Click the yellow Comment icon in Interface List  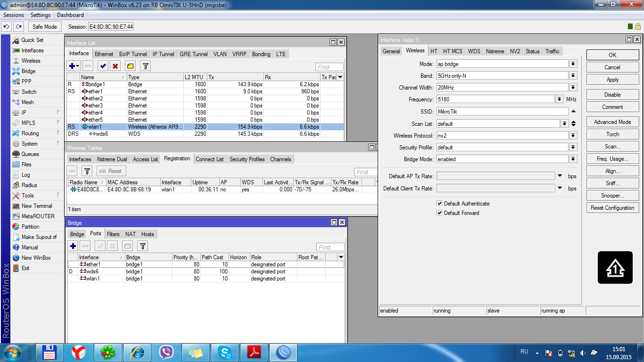point(131,66)
